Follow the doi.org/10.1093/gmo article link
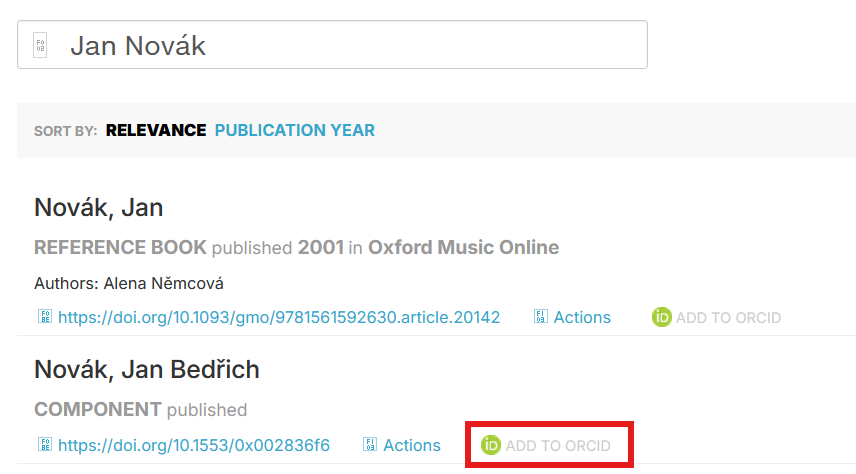The height and width of the screenshot is (474, 856). click(x=279, y=317)
